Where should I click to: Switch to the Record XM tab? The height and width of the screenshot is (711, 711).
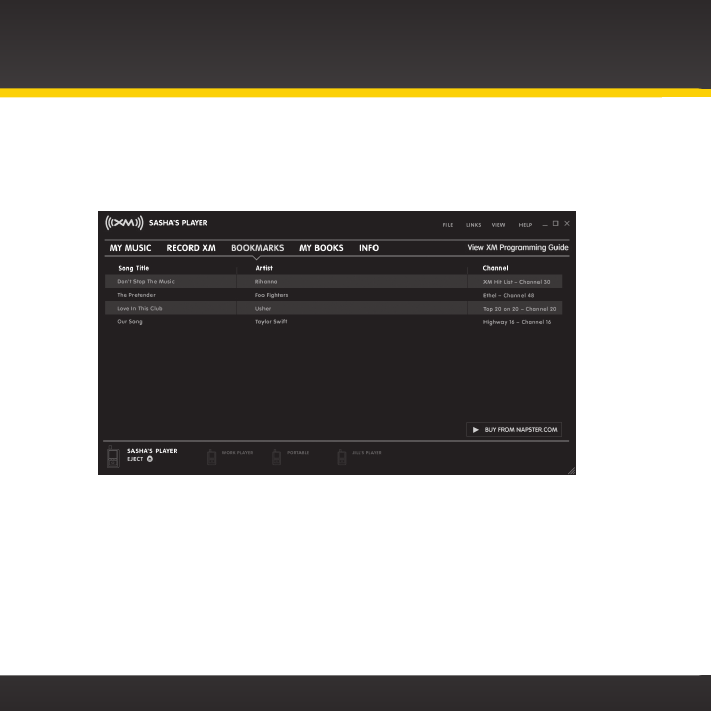click(x=191, y=248)
